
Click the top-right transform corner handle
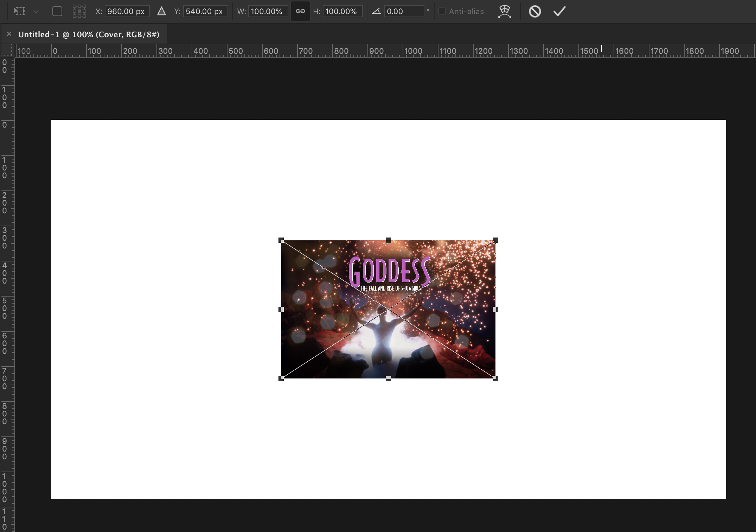pos(495,240)
